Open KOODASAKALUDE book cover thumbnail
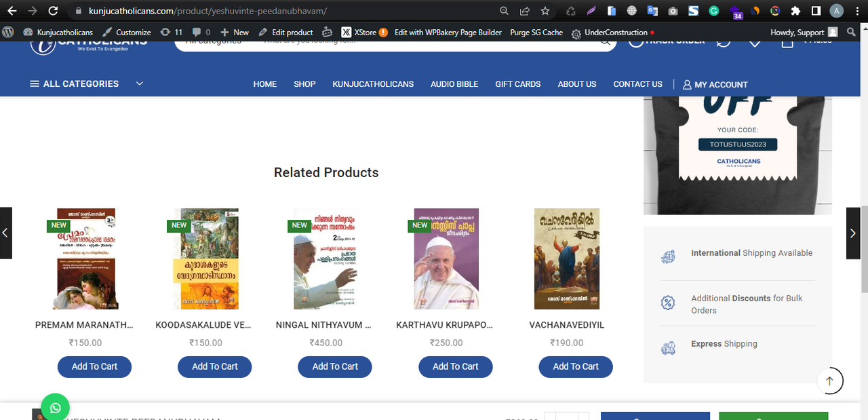This screenshot has width=868, height=420. [x=206, y=259]
